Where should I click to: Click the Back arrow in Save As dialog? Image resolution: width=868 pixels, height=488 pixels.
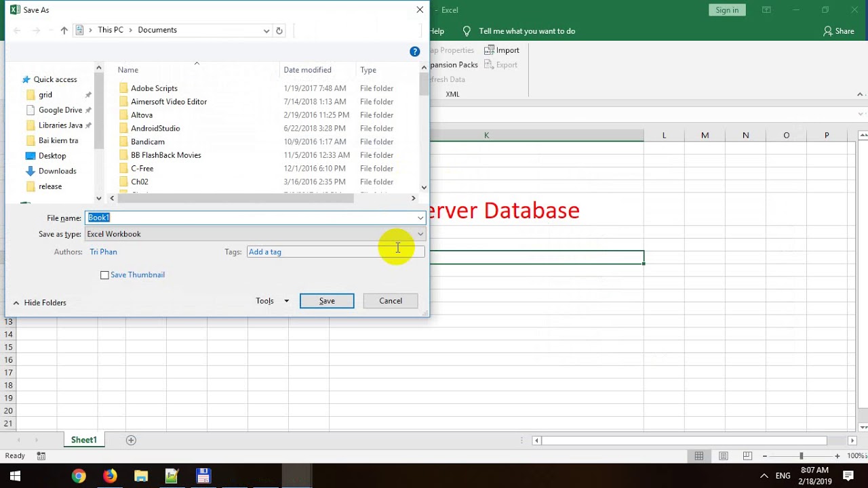[17, 30]
